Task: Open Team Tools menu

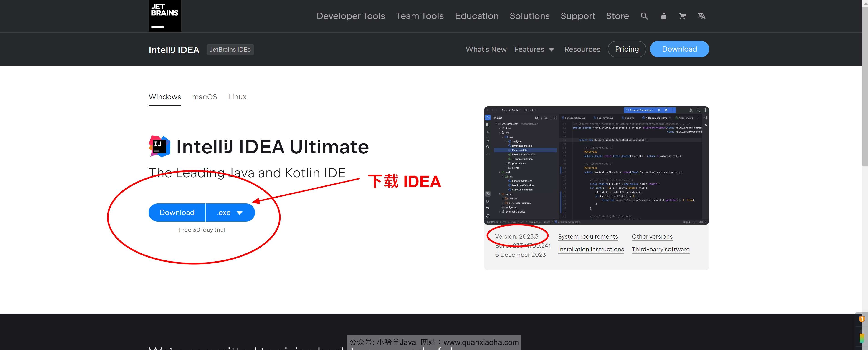Action: point(420,16)
